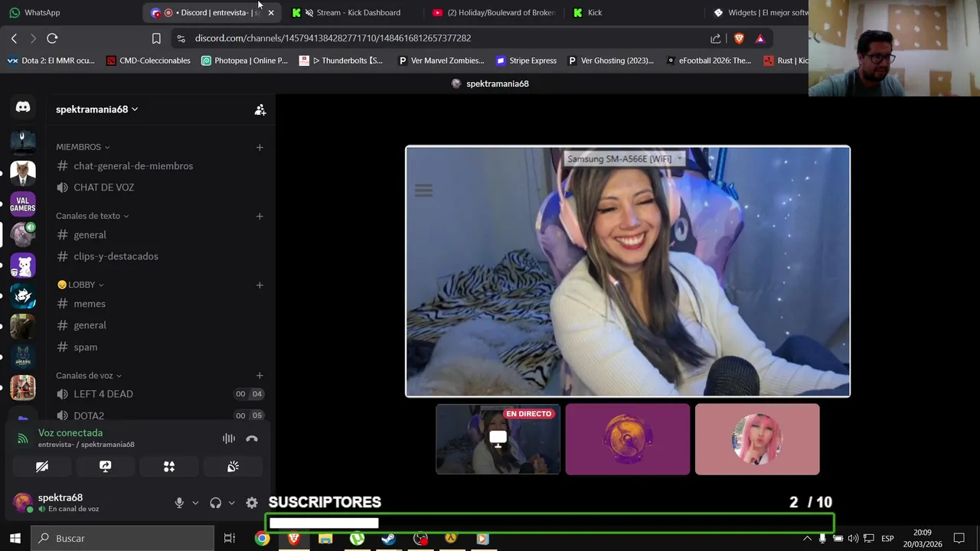The image size is (980, 551).
Task: Open Brave Shields lion icon
Action: tap(739, 38)
